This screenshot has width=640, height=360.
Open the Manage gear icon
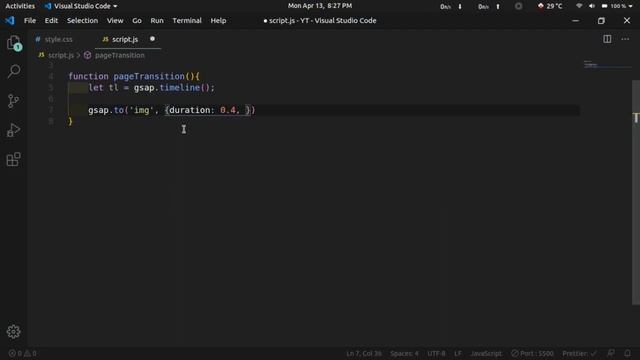click(x=13, y=331)
